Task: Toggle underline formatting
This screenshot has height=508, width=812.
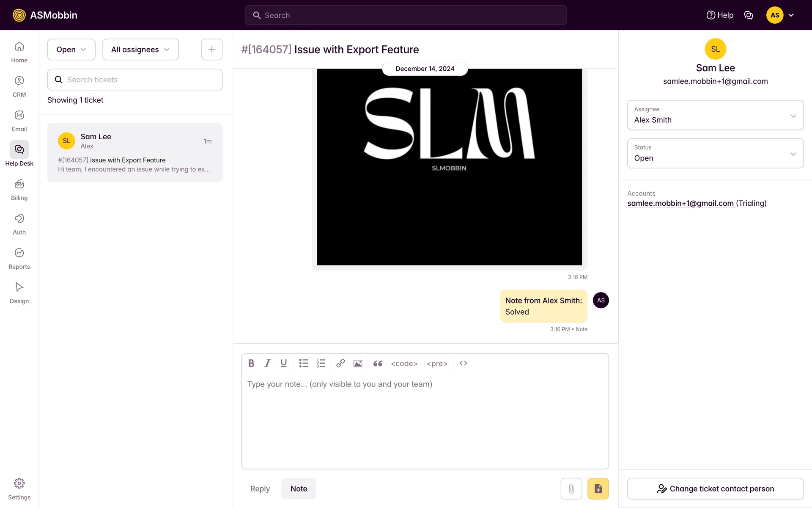Action: point(284,363)
